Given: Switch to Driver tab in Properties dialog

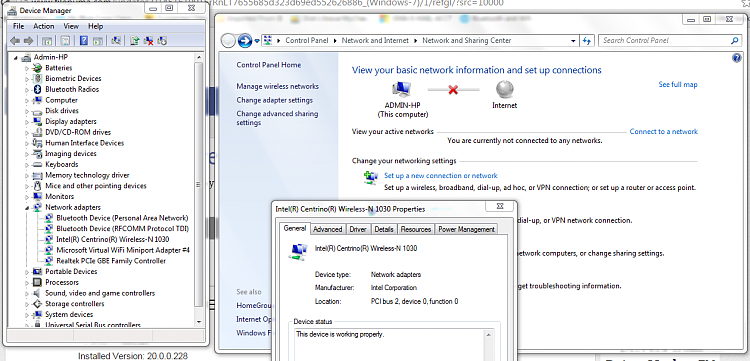Looking at the screenshot, I should pos(358,230).
